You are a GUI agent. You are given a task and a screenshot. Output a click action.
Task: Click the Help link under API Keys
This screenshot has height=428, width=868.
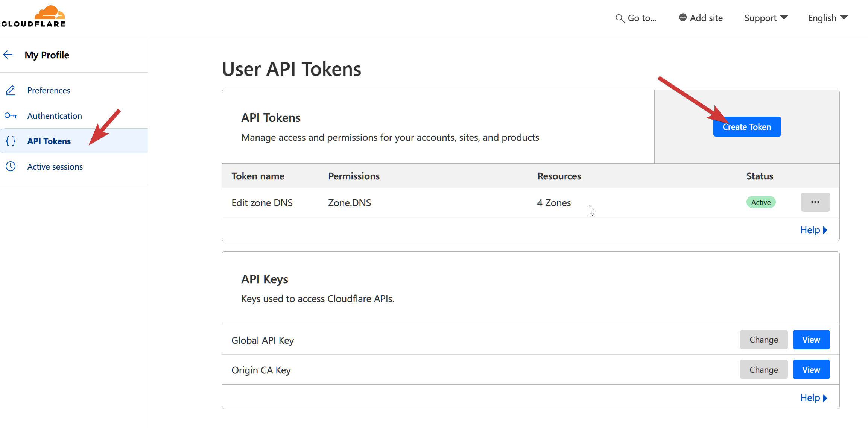point(813,398)
